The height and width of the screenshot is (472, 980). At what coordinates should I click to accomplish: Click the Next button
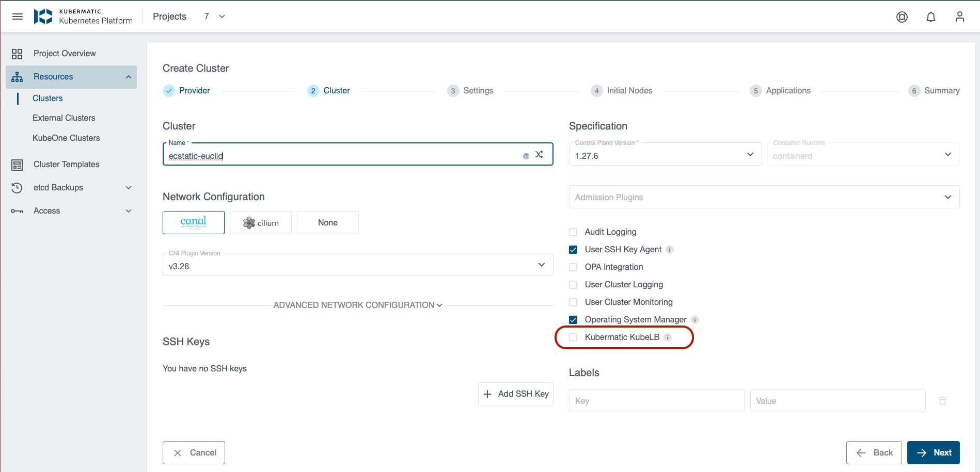934,452
